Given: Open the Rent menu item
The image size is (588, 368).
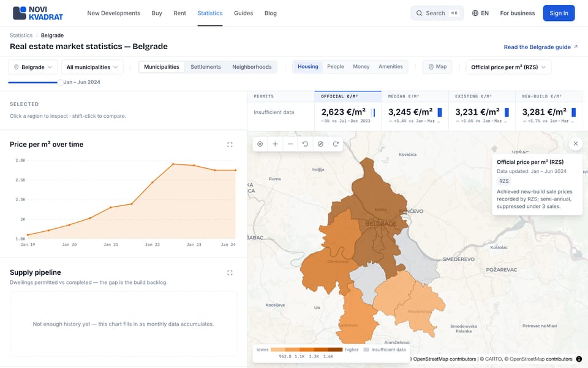Looking at the screenshot, I should (x=179, y=13).
